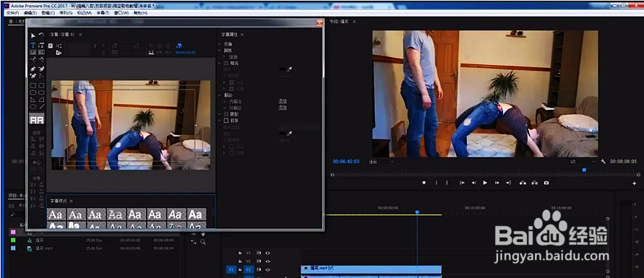
Task: Click New Title Based on Current Title icon
Action: [51, 45]
